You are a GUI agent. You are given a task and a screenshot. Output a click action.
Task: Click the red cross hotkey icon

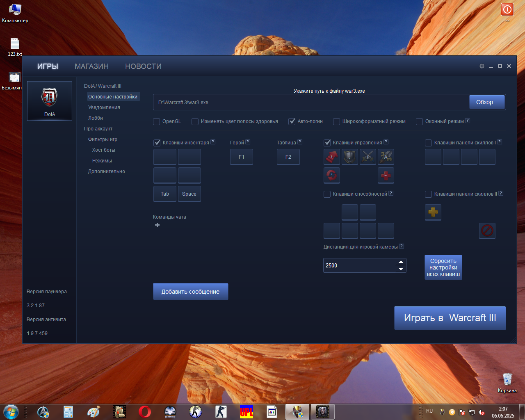tap(386, 175)
